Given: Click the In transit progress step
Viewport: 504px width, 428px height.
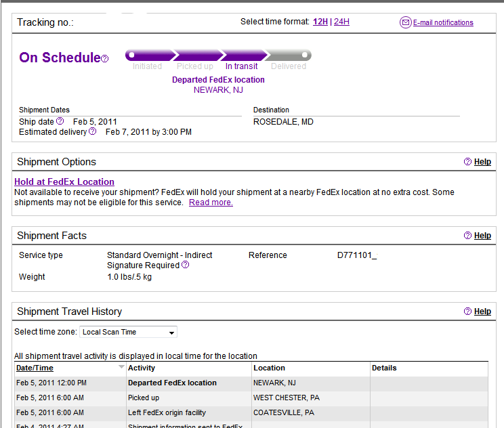Looking at the screenshot, I should [x=241, y=66].
